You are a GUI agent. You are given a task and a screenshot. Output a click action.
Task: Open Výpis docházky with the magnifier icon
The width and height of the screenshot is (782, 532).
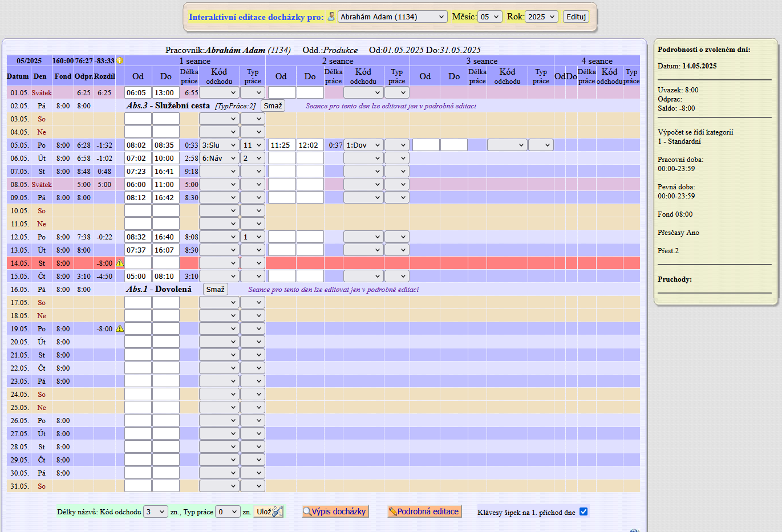coord(335,511)
